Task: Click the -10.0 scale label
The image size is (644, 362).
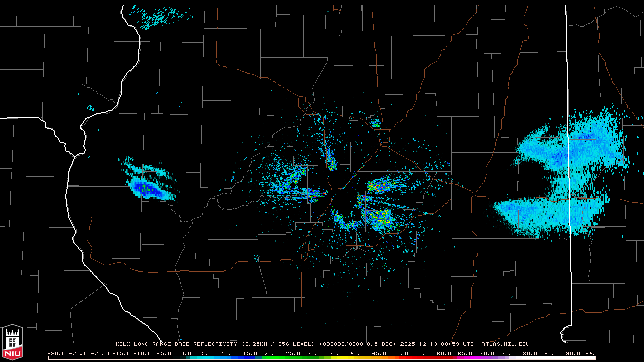Action: pos(141,353)
